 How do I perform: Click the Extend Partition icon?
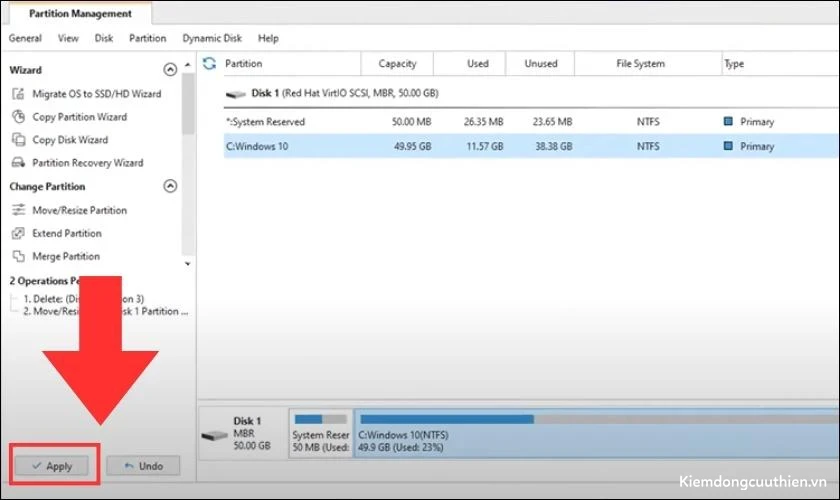pos(18,233)
